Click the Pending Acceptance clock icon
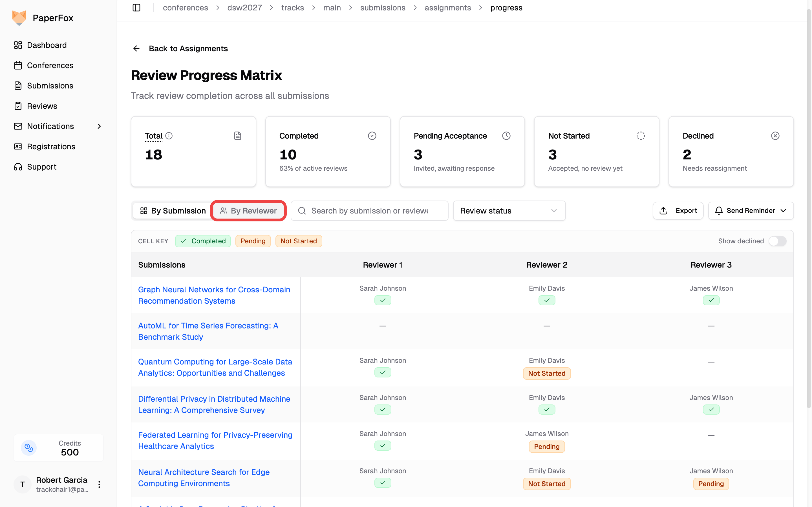 coord(506,136)
